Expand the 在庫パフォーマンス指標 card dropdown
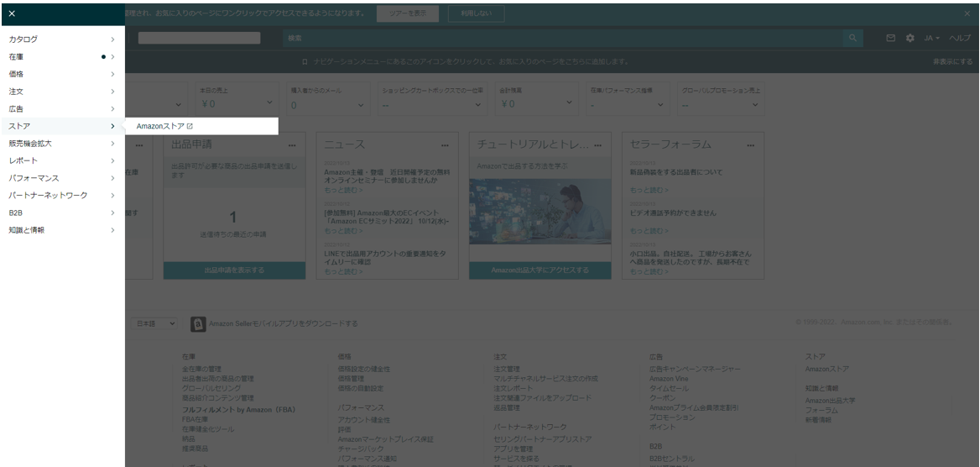The height and width of the screenshot is (467, 980). (x=660, y=104)
